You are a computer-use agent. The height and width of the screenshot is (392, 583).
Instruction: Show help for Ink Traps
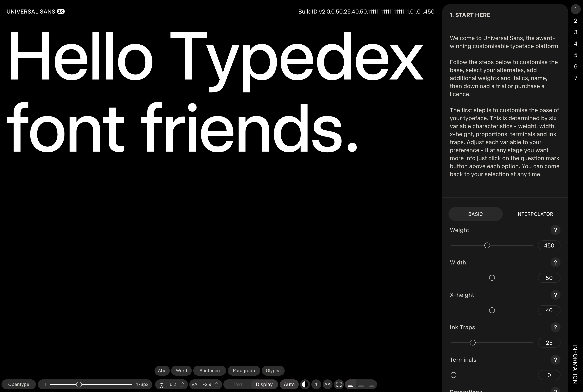click(x=555, y=327)
